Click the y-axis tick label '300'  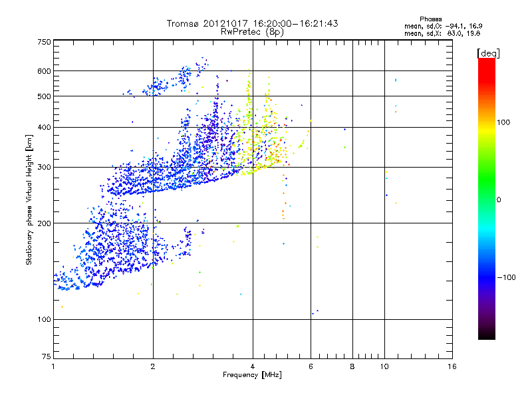[44, 168]
